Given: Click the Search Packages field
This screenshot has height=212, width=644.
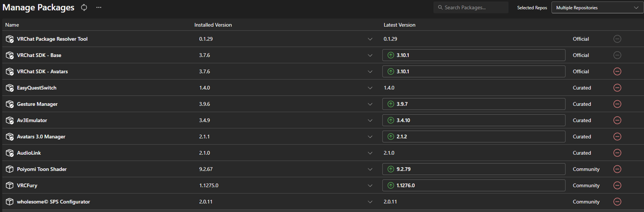Looking at the screenshot, I should click(471, 7).
